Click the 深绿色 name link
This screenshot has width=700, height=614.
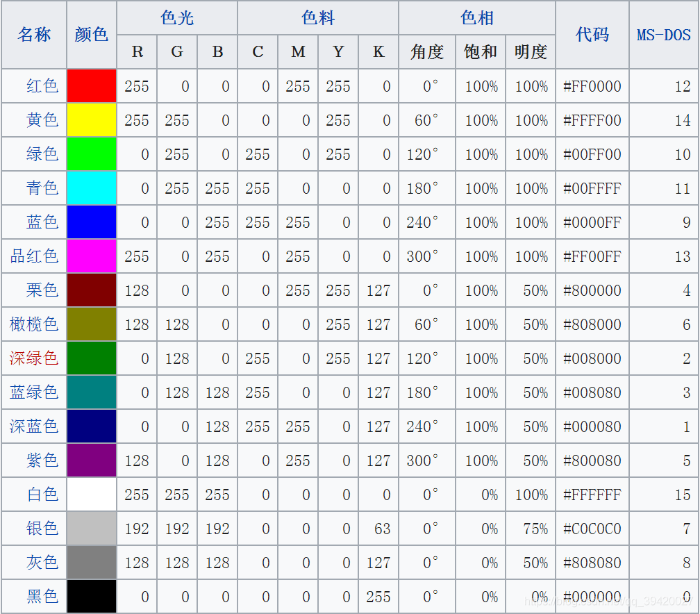(x=34, y=358)
